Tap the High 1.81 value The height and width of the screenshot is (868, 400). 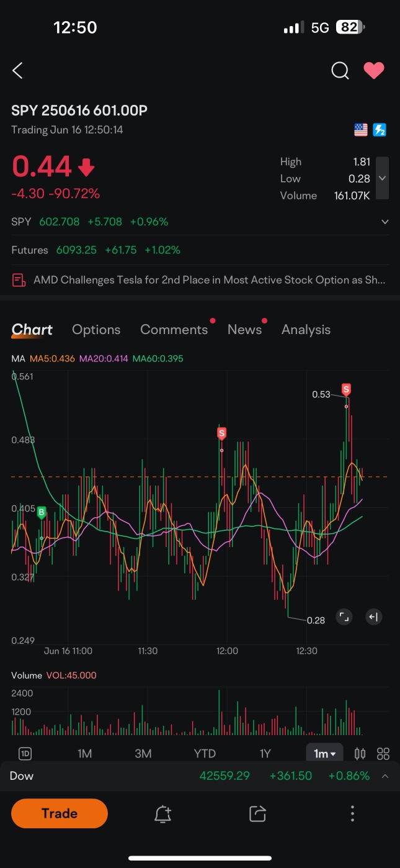click(x=361, y=162)
